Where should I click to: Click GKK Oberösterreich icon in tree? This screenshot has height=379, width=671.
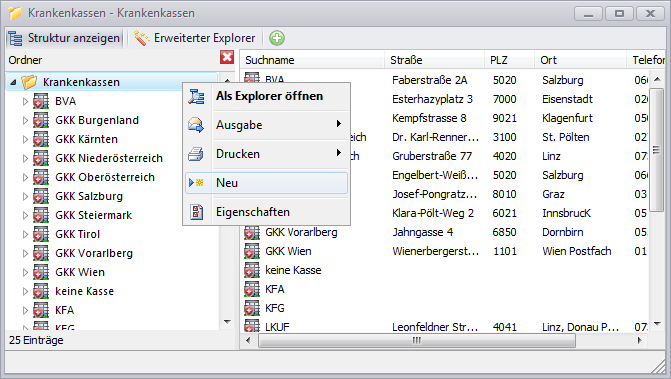click(x=41, y=177)
